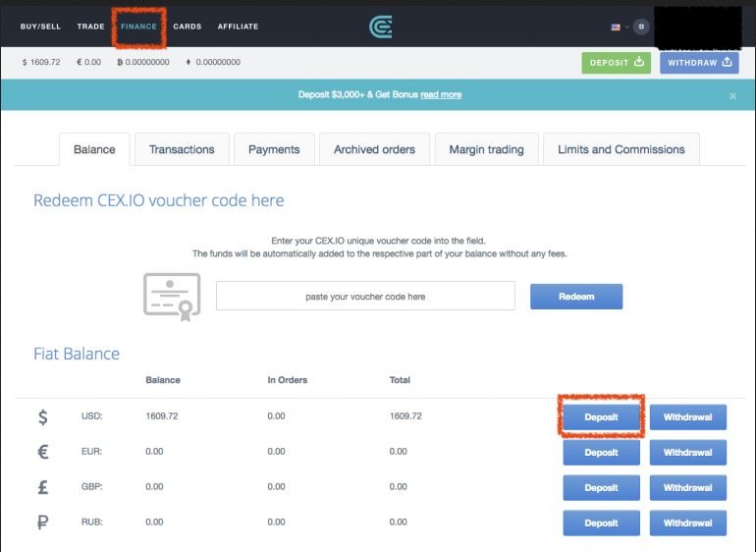Click Deposit in the GBP row
This screenshot has width=756, height=552.
coord(601,488)
